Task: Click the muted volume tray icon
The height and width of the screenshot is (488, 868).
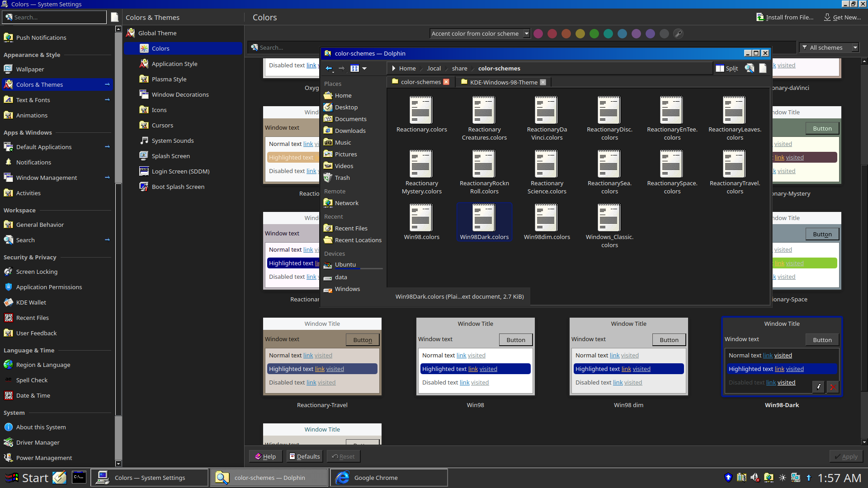Action: (755, 478)
